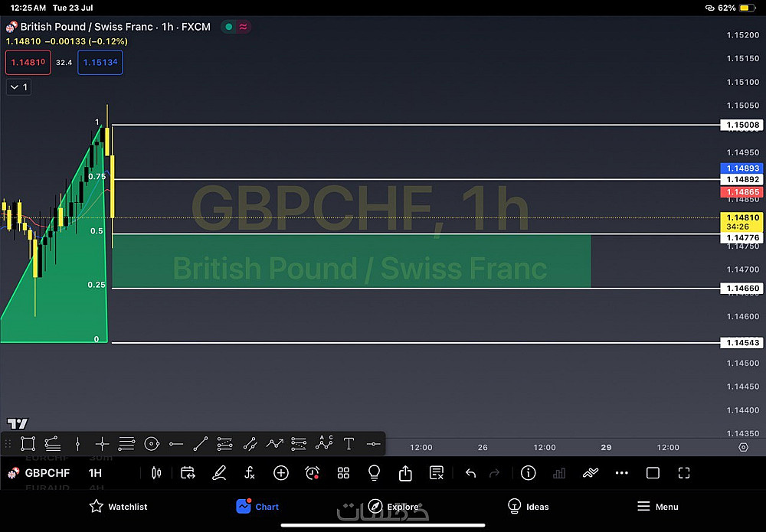This screenshot has width=766, height=532.
Task: Switch to the Chart tab
Action: 257,507
